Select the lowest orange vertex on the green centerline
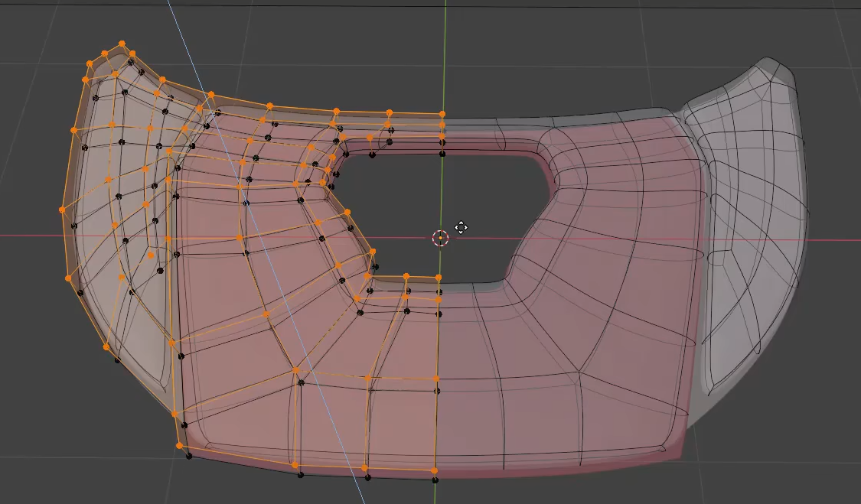Viewport: 861px width, 504px height. [435, 470]
